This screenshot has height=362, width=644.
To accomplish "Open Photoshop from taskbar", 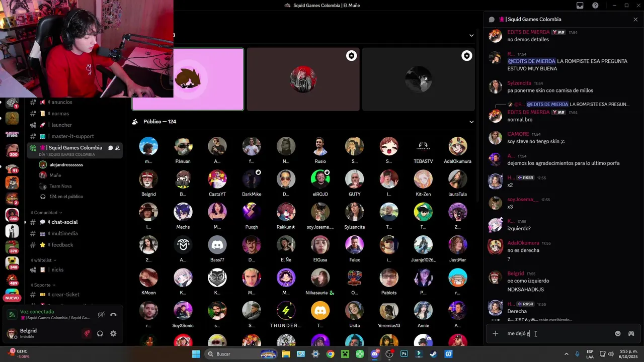I will [404, 354].
